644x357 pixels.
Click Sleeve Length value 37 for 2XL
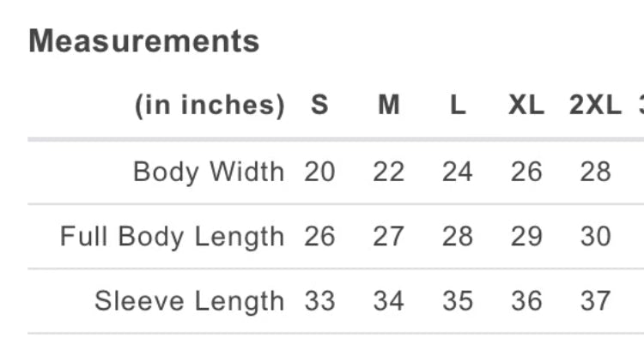tap(596, 301)
